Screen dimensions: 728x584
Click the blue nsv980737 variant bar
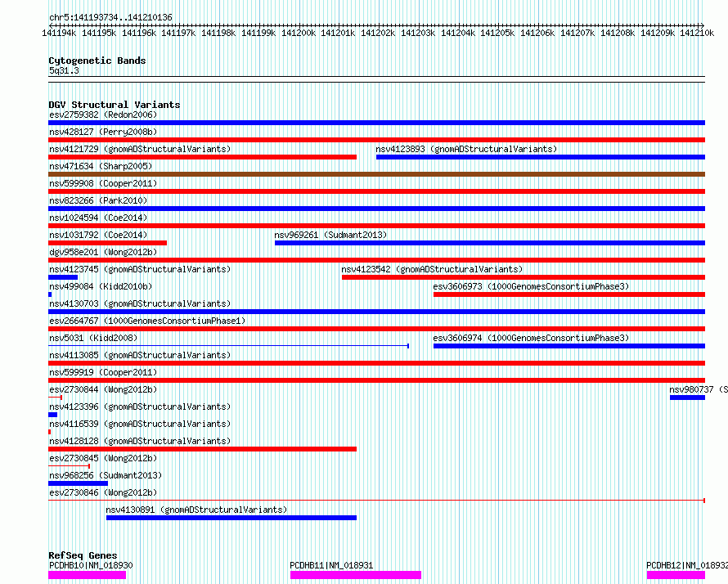[687, 398]
